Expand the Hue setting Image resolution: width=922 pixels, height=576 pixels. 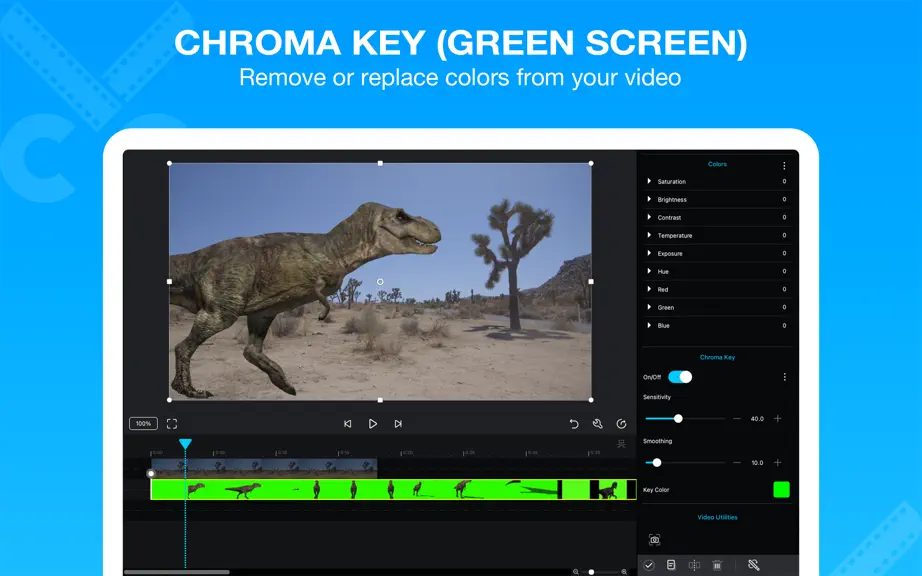[649, 271]
